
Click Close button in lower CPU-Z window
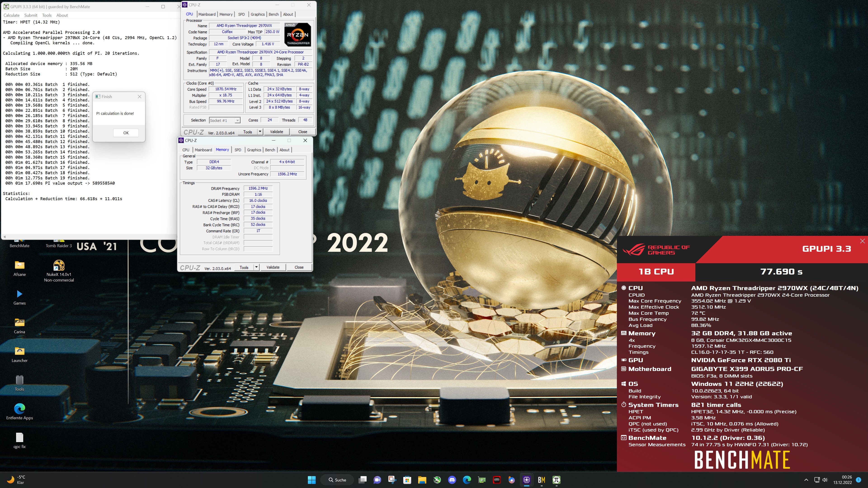point(299,267)
